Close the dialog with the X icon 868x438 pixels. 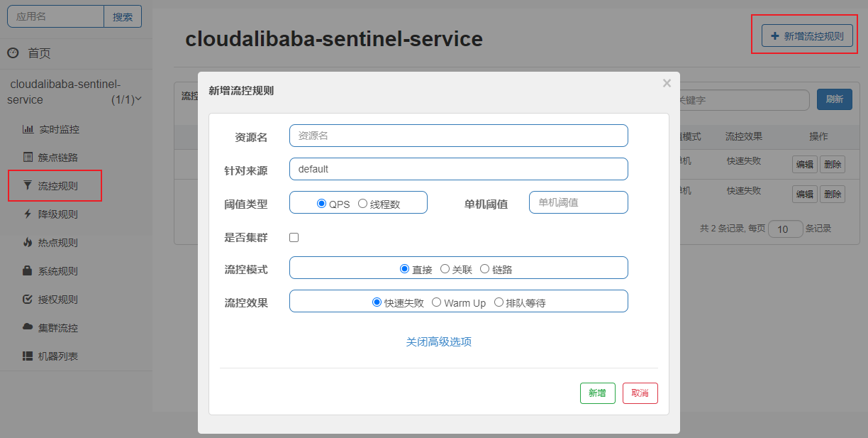pos(667,83)
